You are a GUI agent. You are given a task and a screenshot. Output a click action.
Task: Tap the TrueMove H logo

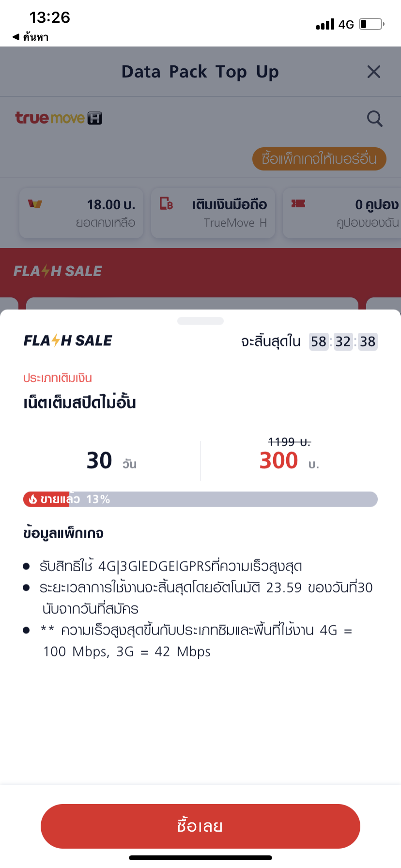point(59,118)
